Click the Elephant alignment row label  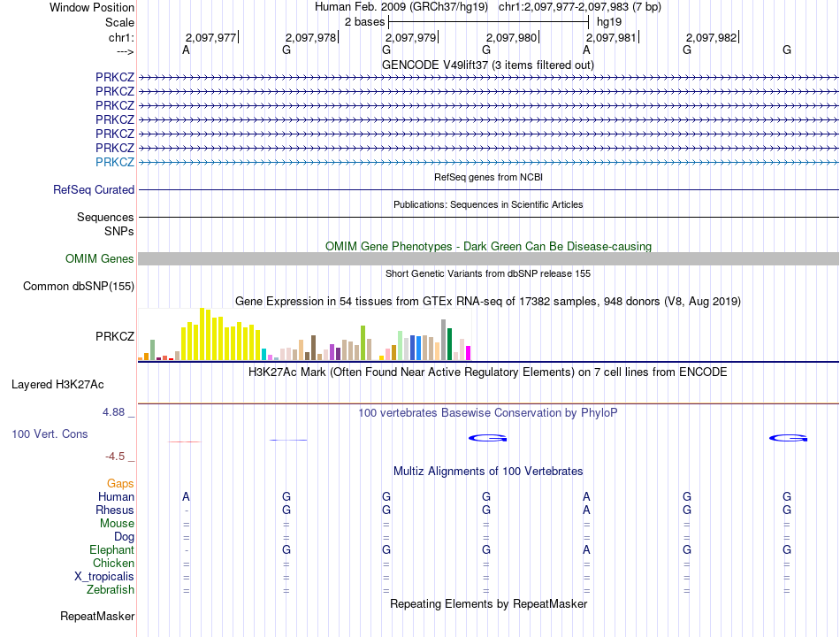pyautogui.click(x=112, y=550)
